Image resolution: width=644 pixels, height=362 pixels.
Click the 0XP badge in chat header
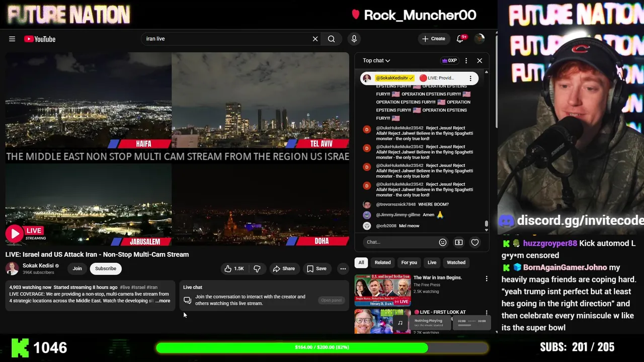tap(449, 60)
